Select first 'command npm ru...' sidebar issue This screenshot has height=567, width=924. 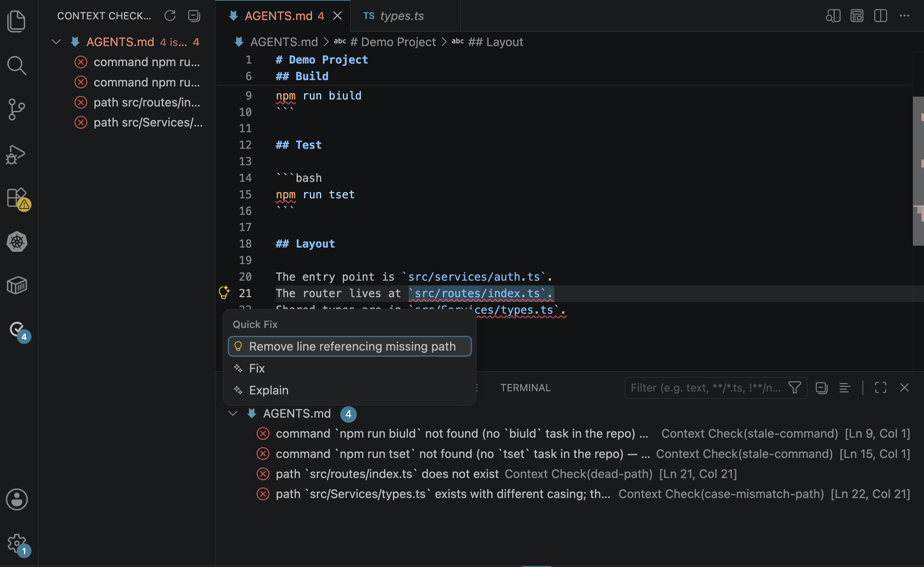127,62
